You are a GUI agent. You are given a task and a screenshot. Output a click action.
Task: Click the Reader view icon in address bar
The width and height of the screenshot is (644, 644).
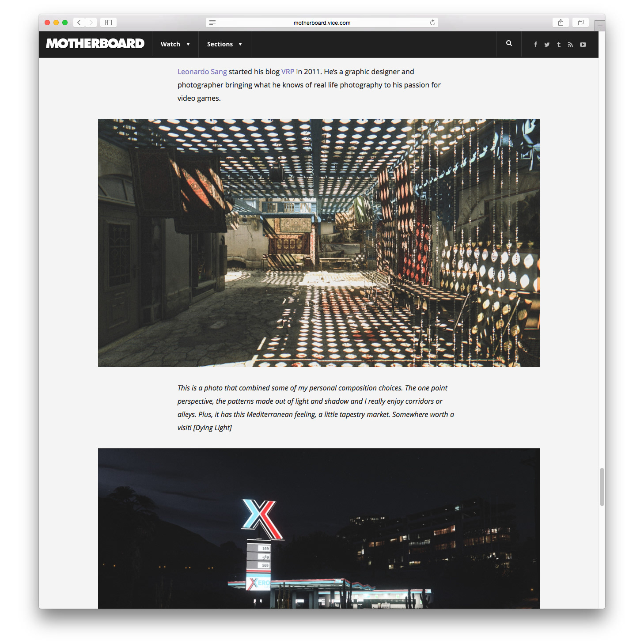click(x=212, y=23)
